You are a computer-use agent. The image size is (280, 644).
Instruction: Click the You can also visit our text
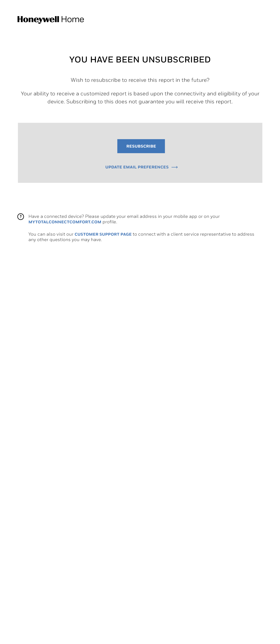click(x=51, y=234)
